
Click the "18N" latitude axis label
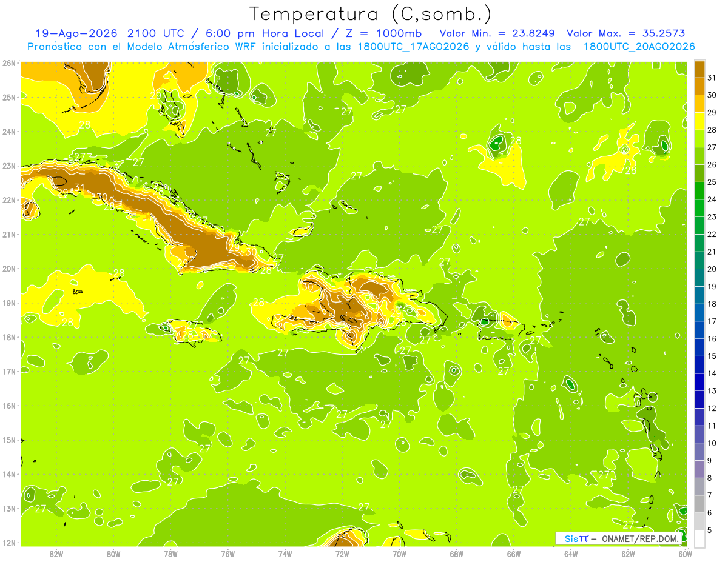(x=8, y=336)
